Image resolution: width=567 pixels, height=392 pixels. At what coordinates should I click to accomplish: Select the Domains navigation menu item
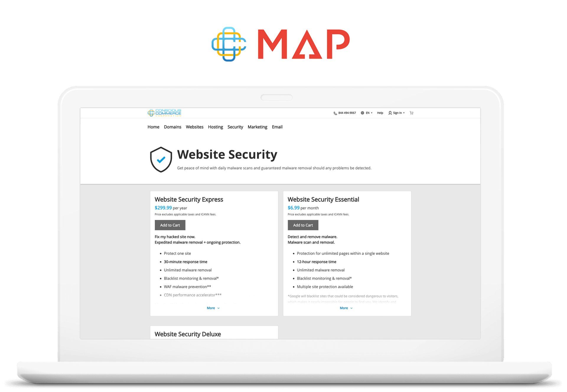[172, 127]
